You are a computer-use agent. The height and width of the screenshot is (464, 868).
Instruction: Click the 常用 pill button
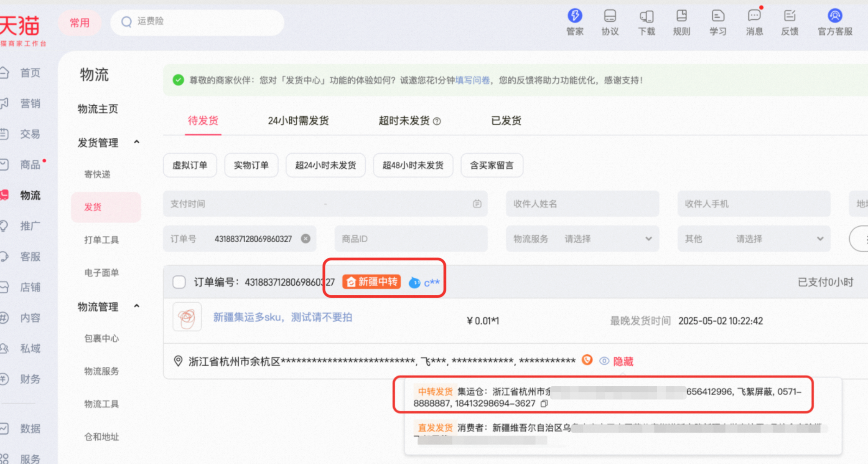(x=80, y=23)
